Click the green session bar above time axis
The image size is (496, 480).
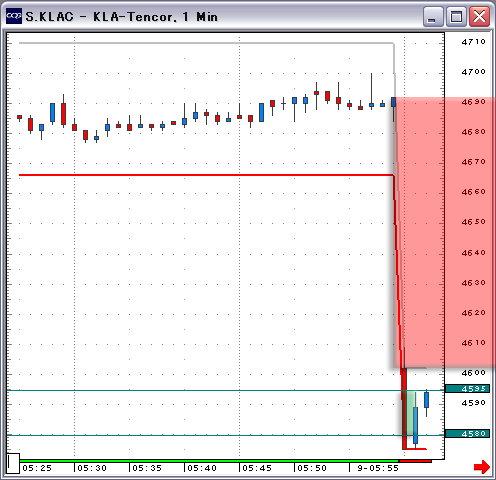(209, 461)
